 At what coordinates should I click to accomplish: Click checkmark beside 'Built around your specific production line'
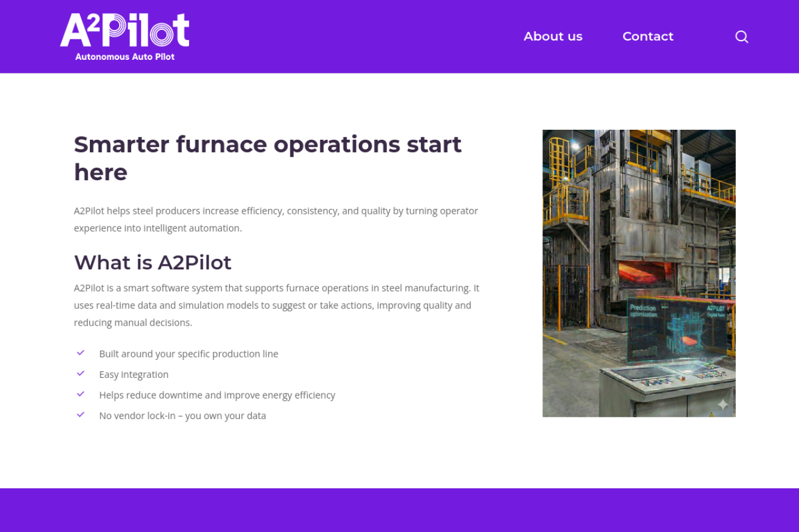click(81, 353)
